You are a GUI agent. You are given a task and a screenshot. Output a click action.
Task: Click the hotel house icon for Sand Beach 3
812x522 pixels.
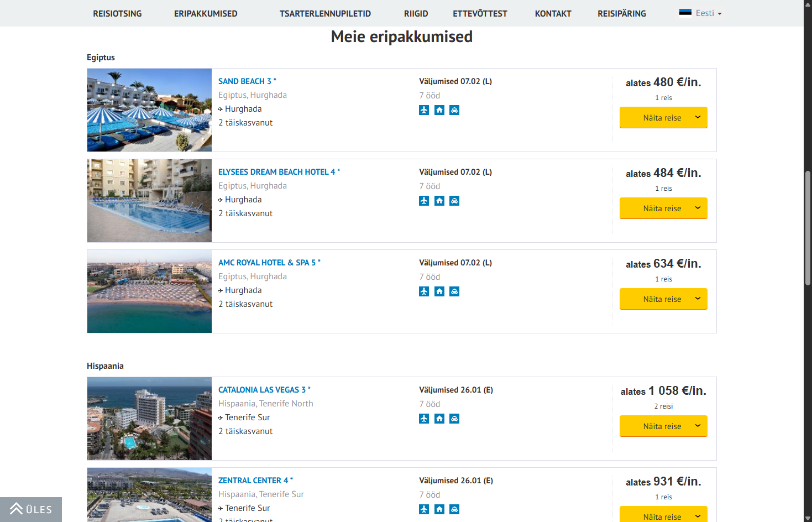(x=439, y=110)
